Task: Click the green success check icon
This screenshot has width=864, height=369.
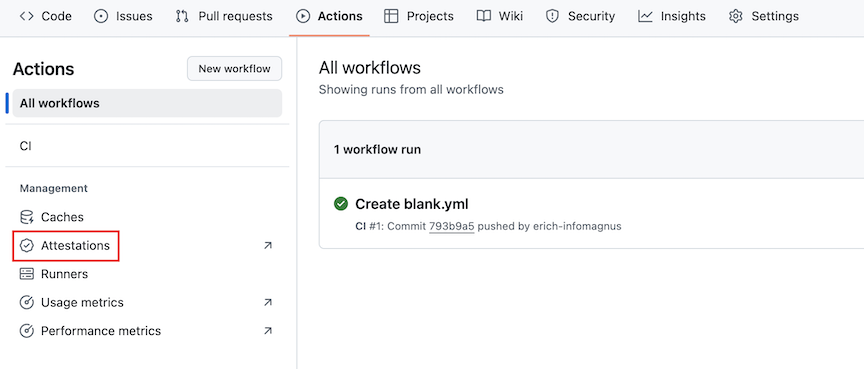Action: pos(341,204)
